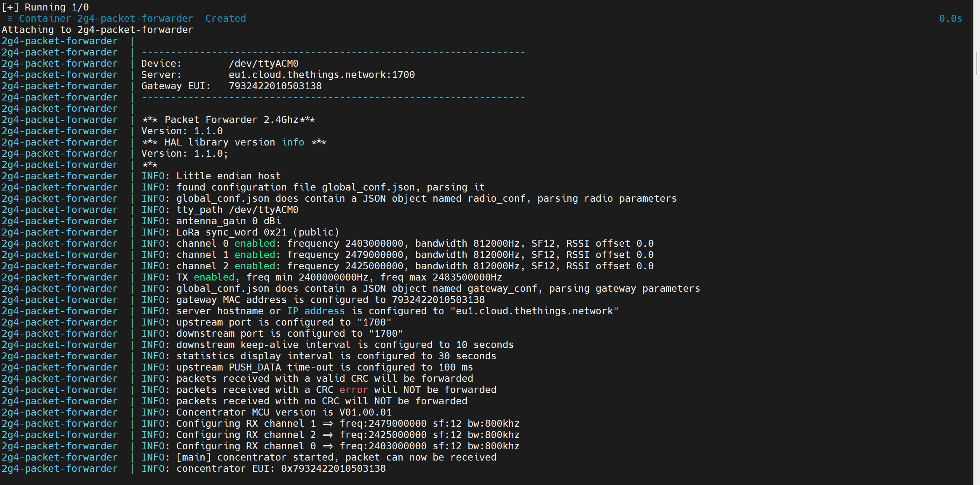980x485 pixels.
Task: Click the '[+] Running 1/0' header text
Action: click(x=45, y=7)
